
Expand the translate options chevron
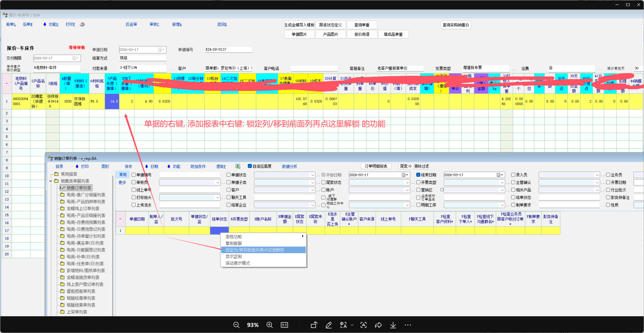point(352,325)
